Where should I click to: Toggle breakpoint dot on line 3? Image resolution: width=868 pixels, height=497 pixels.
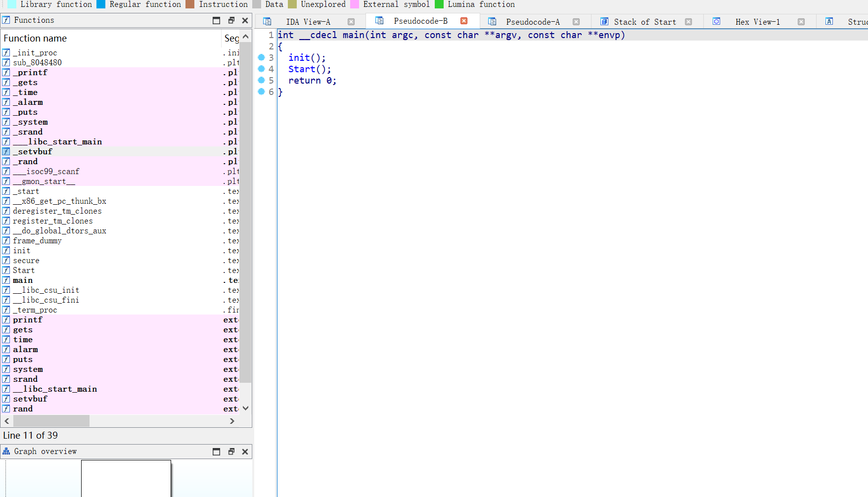[x=262, y=57]
